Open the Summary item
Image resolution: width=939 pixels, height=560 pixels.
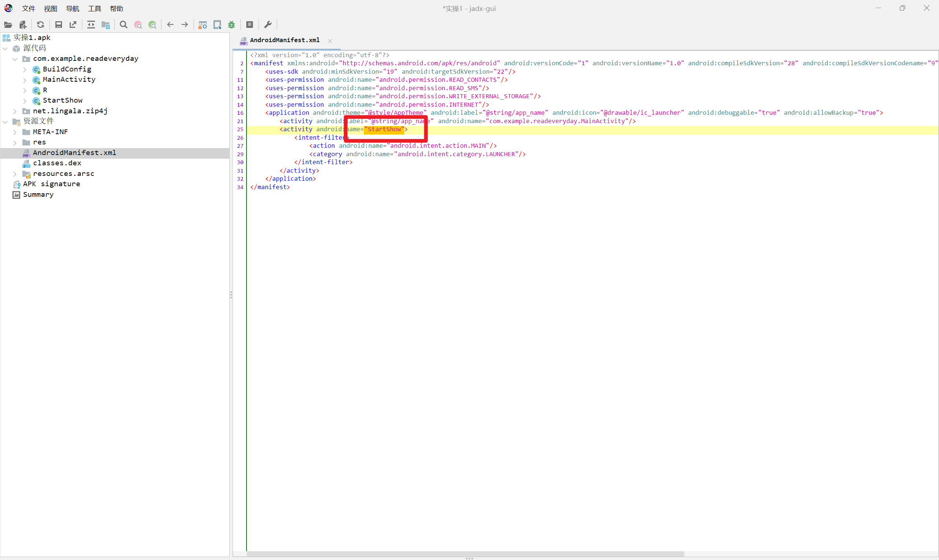tap(38, 194)
